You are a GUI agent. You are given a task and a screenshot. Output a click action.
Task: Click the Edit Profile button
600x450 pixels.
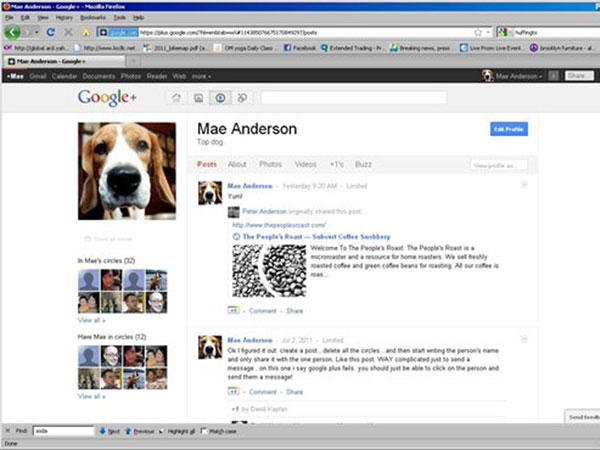508,130
